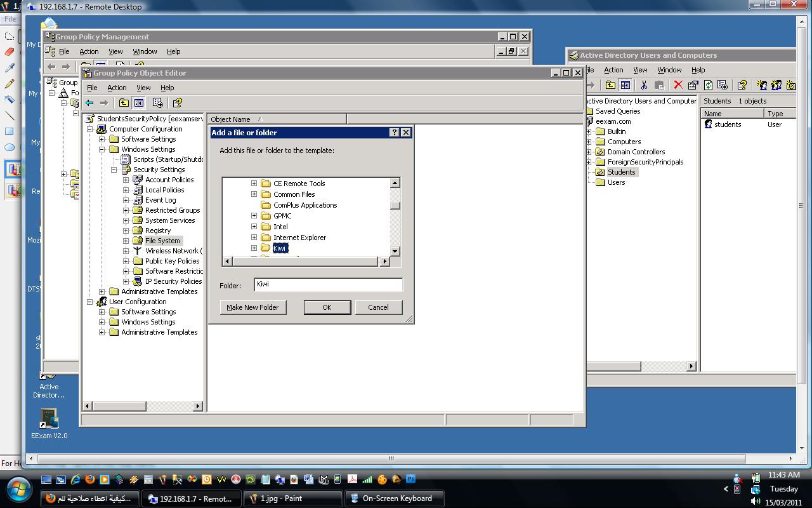This screenshot has height=508, width=812.
Task: Click the Folder text field containing Kiwi
Action: 328,284
